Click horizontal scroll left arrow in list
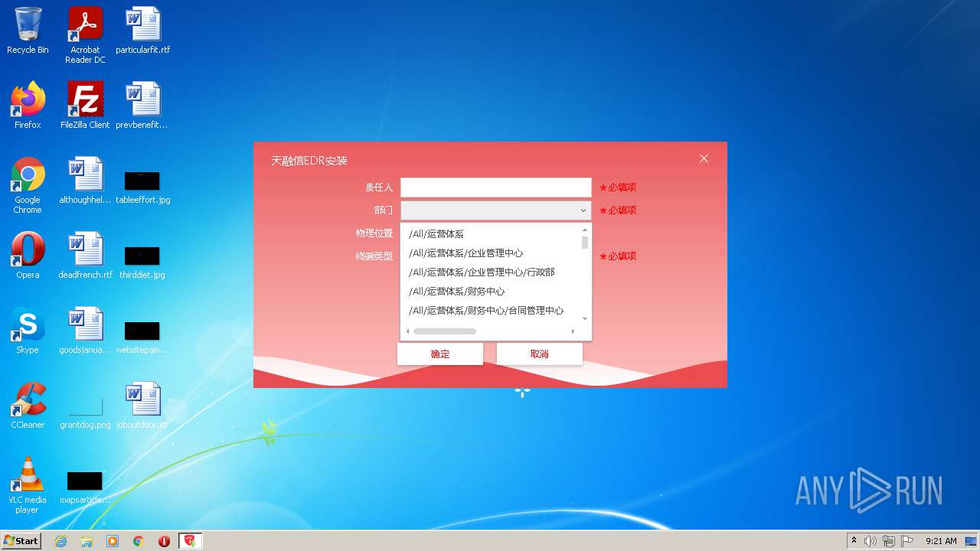 click(407, 331)
